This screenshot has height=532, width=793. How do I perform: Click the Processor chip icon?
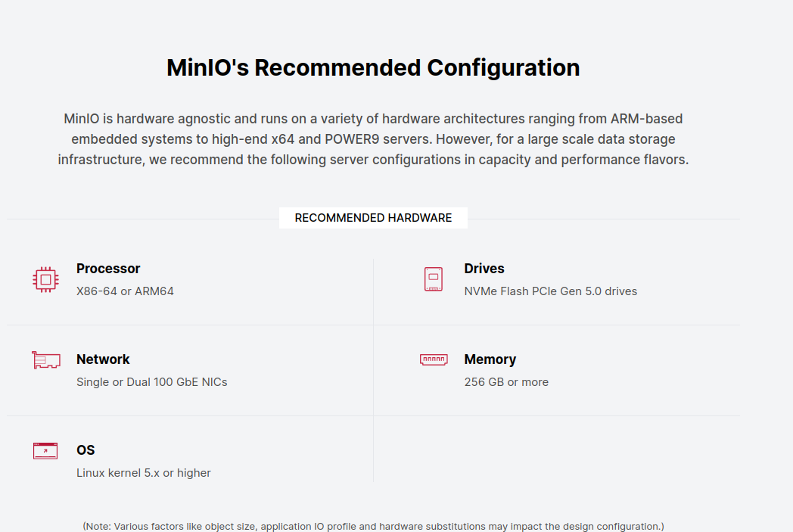45,280
